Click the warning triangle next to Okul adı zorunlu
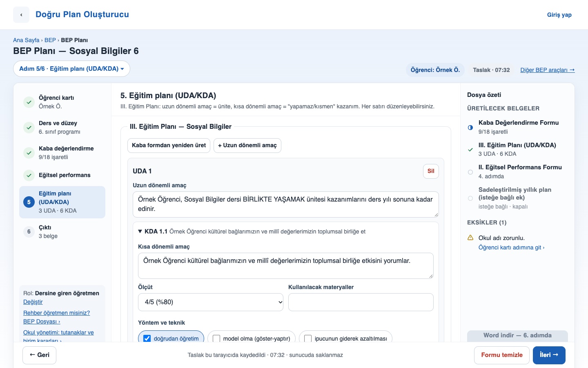588x368 pixels. 470,238
